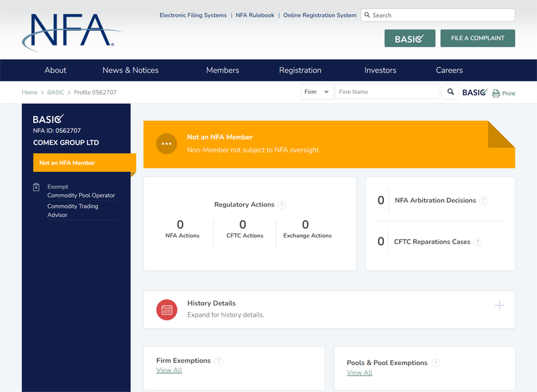Click CFTC Reparations Cases help icon
This screenshot has width=537, height=392.
(477, 242)
